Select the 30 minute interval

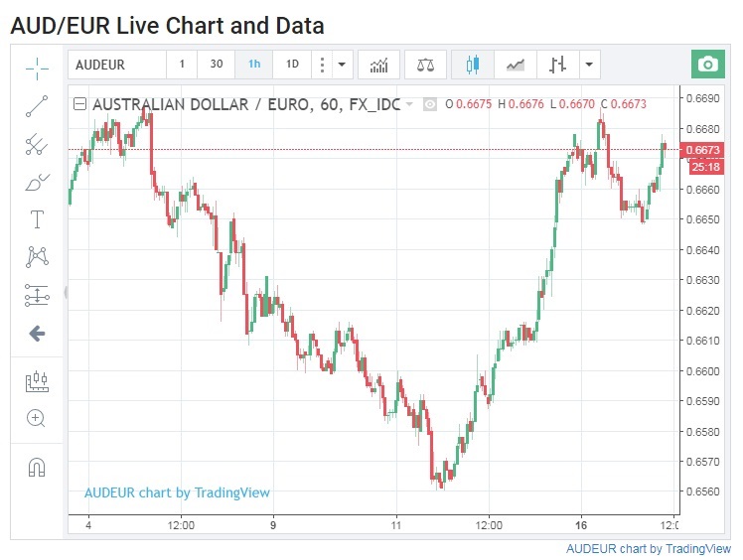(x=217, y=65)
